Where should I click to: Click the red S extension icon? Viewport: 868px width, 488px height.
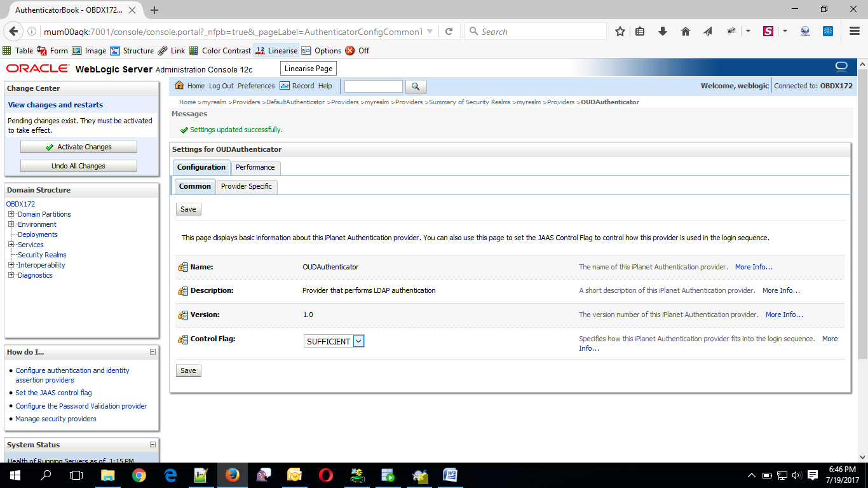[x=768, y=31]
